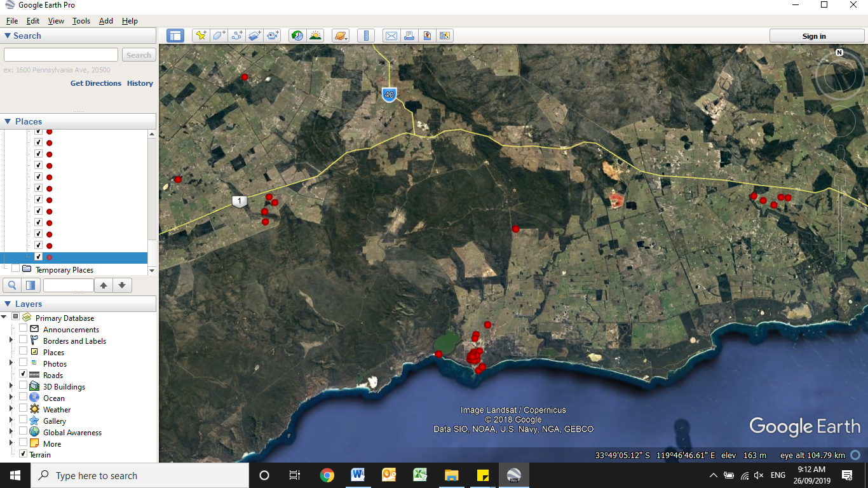The image size is (868, 488).
Task: Open the planet switcher icon
Action: pos(341,36)
